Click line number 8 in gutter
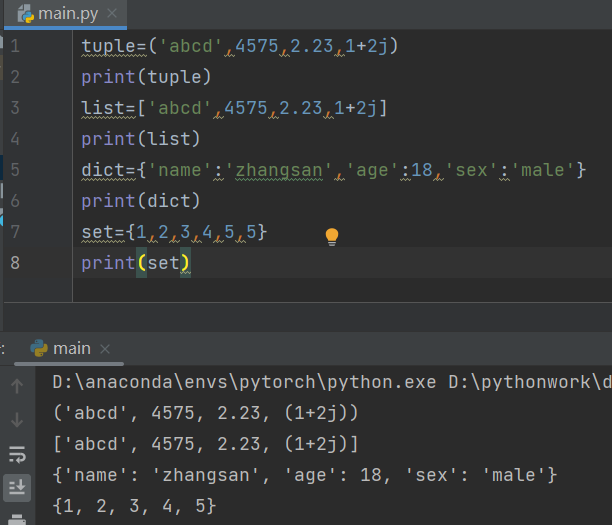612x525 pixels. click(x=15, y=263)
